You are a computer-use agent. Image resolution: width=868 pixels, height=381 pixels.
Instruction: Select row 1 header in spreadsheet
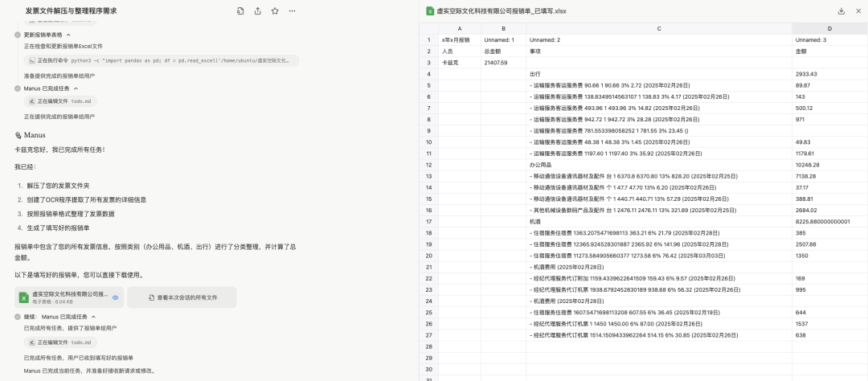[428, 40]
